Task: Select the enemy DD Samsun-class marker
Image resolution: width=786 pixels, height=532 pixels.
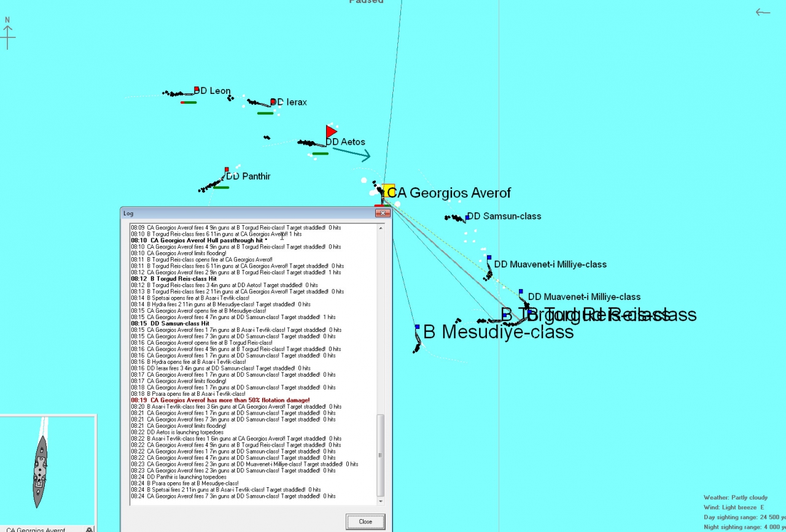Action: [x=468, y=217]
